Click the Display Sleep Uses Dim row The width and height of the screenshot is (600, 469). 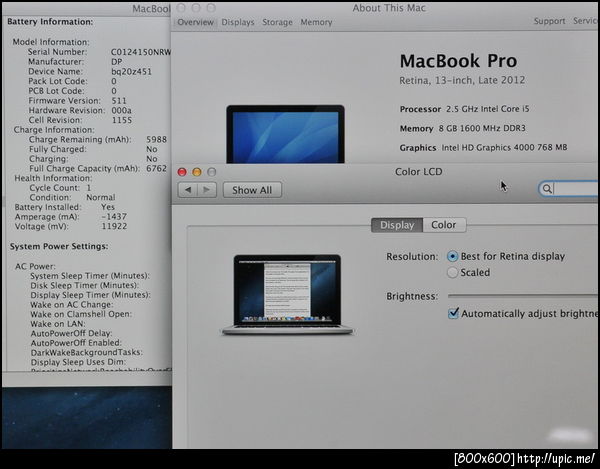(x=78, y=362)
